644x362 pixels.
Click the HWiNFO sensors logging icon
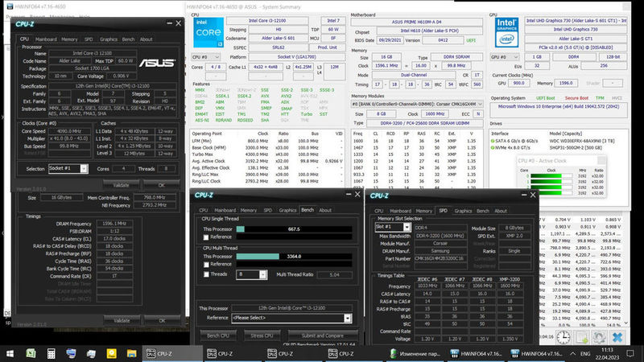pos(582,337)
